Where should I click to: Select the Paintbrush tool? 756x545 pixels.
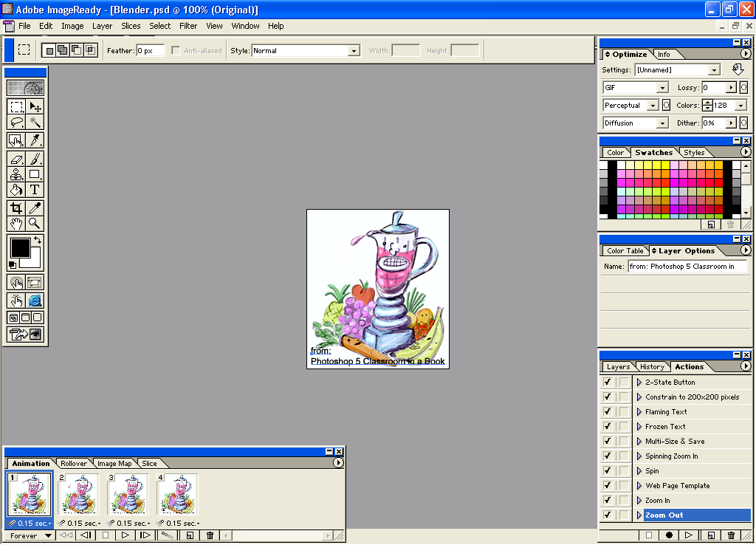[35, 159]
